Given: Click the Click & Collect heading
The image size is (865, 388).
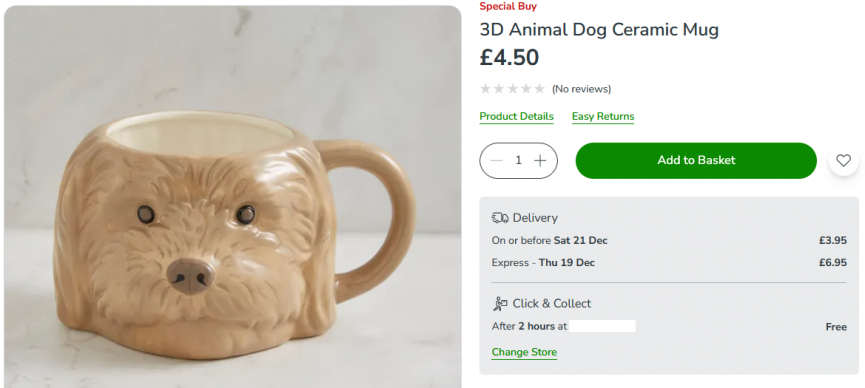Looking at the screenshot, I should click(x=552, y=304).
